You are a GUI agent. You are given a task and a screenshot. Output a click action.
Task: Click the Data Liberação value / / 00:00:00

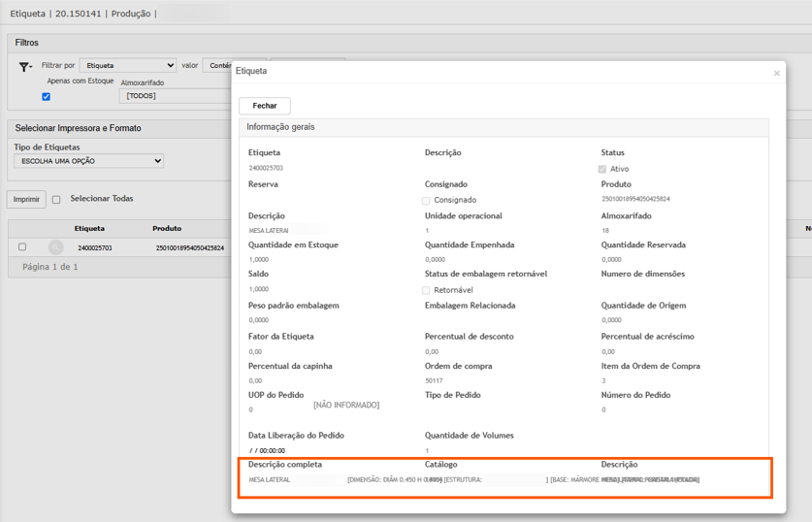pos(267,450)
